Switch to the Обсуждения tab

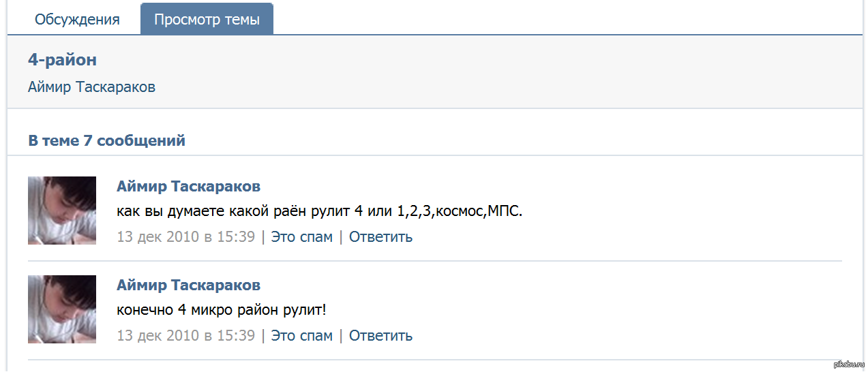coord(77,19)
